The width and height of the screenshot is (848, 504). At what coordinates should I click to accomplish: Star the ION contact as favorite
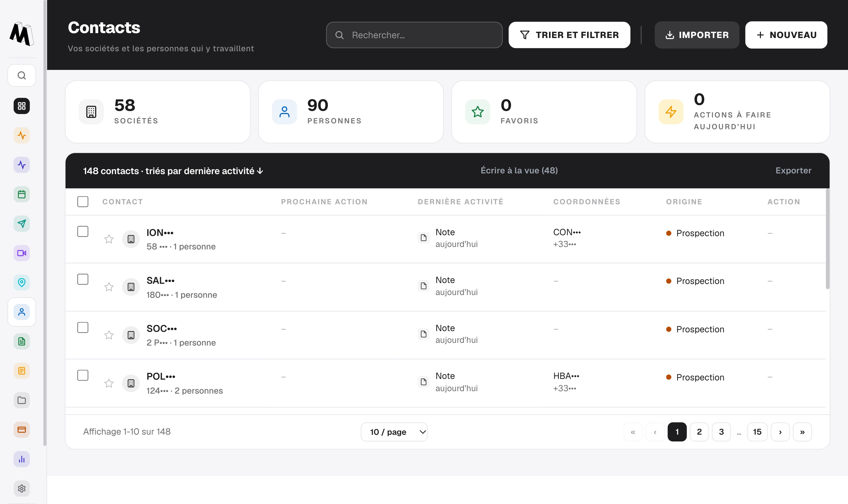(109, 239)
